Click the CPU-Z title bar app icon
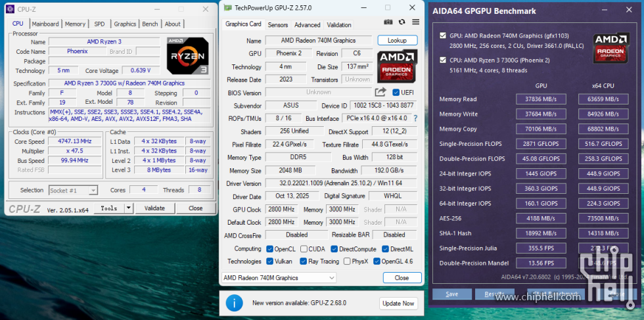Viewport: 644px width, 320px height. point(10,9)
